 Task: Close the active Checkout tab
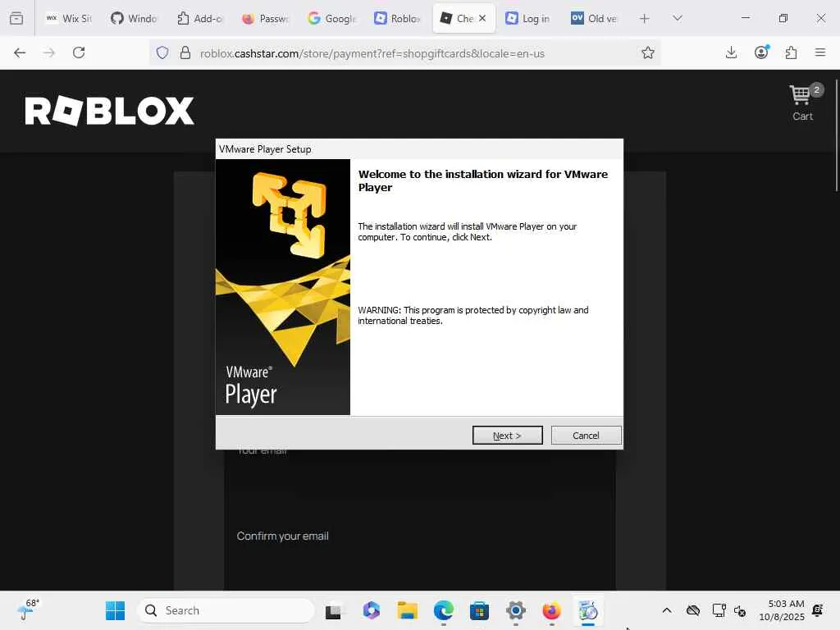click(482, 18)
